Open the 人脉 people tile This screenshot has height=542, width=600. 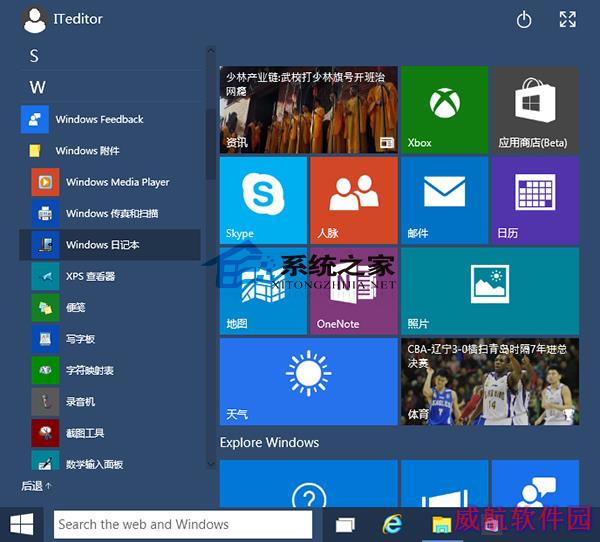pyautogui.click(x=354, y=200)
